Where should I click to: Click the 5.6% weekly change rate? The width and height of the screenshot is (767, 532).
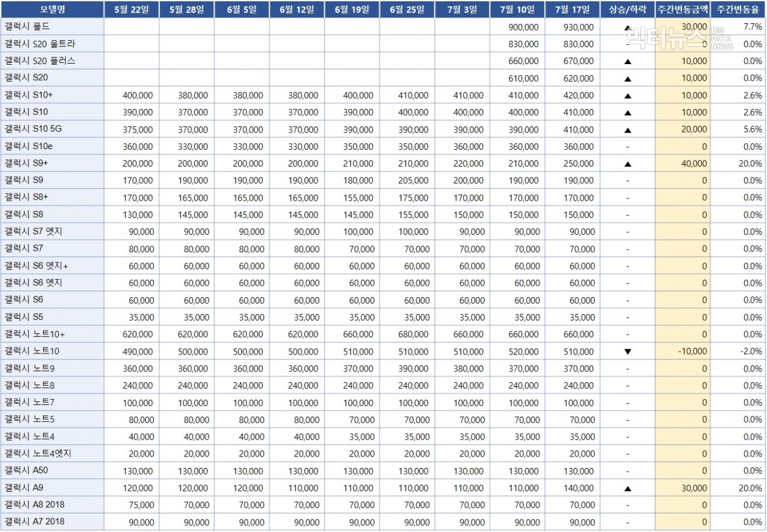pos(753,129)
